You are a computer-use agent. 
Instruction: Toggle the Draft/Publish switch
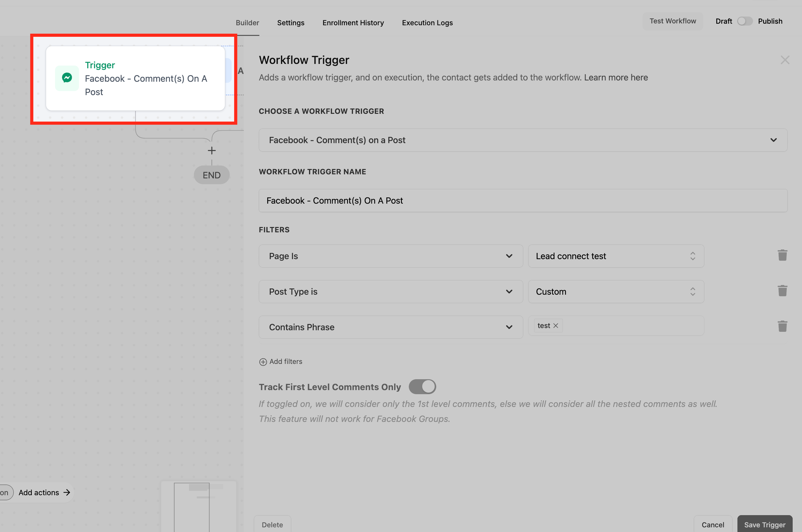[745, 22]
